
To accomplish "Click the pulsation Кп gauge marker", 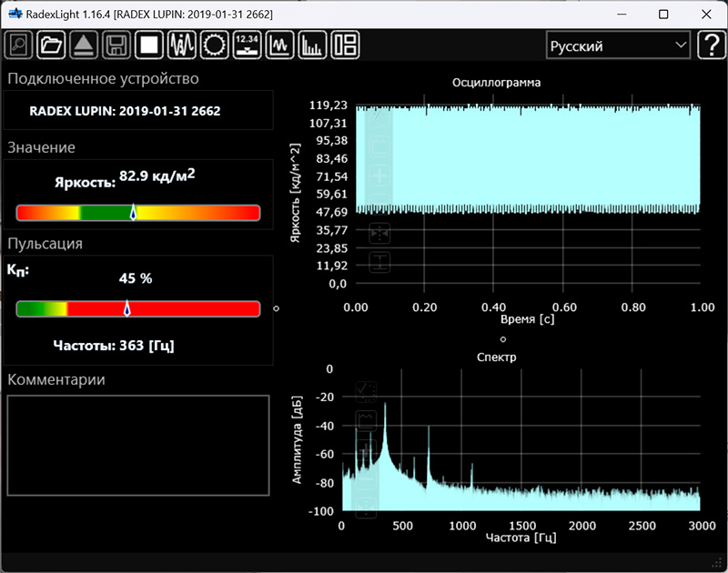I will click(x=126, y=308).
